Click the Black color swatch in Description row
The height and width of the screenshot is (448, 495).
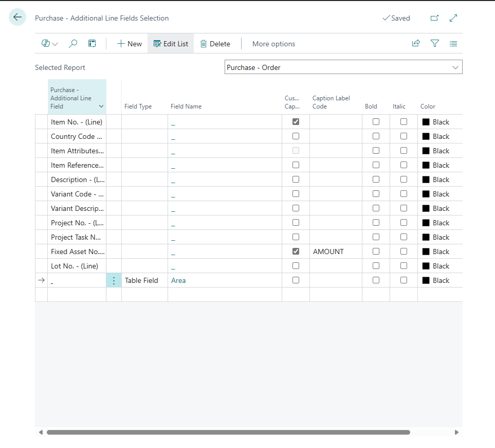click(x=426, y=180)
